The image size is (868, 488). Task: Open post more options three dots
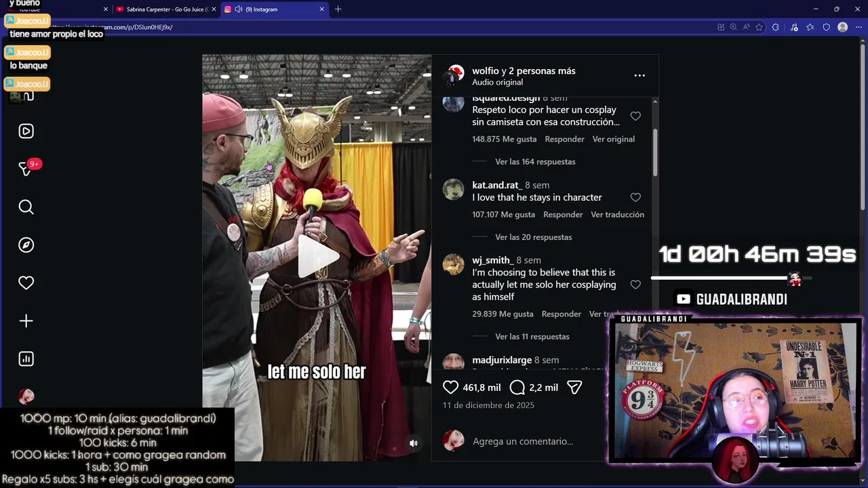(639, 76)
